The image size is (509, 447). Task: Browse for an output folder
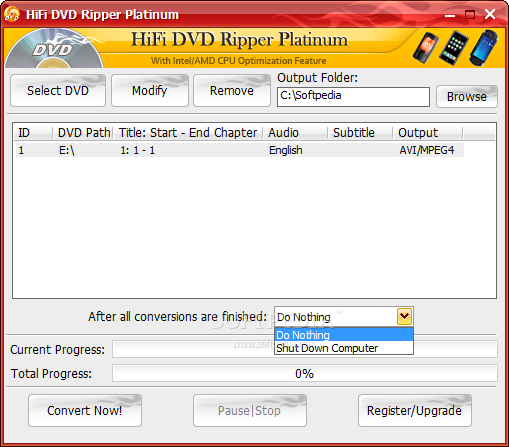point(467,97)
